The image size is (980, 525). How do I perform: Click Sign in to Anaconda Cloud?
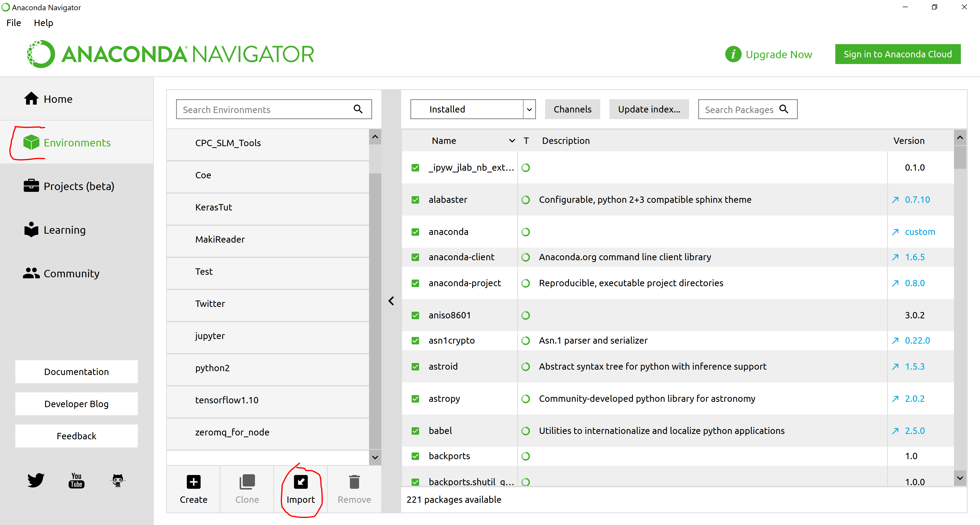[898, 54]
